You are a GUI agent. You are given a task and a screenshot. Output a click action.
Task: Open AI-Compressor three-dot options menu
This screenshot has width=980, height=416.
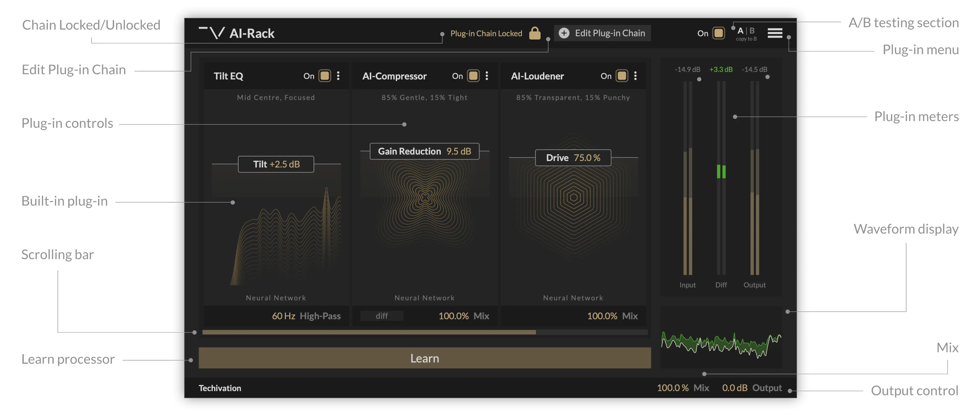click(487, 76)
